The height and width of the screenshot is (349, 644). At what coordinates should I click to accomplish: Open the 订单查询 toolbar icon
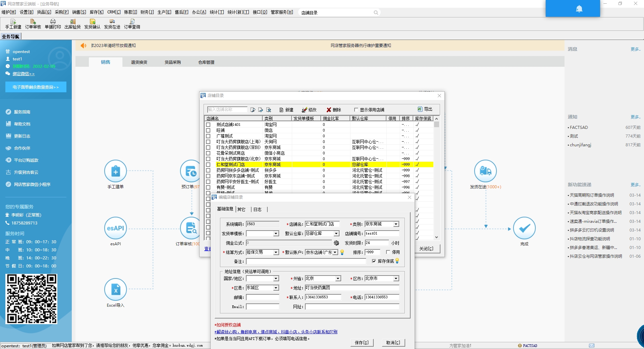[132, 24]
